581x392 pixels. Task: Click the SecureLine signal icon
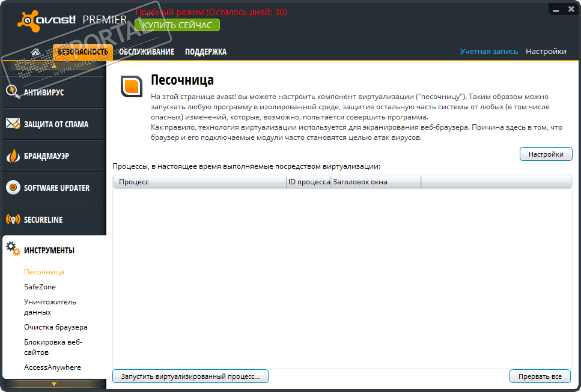[13, 220]
